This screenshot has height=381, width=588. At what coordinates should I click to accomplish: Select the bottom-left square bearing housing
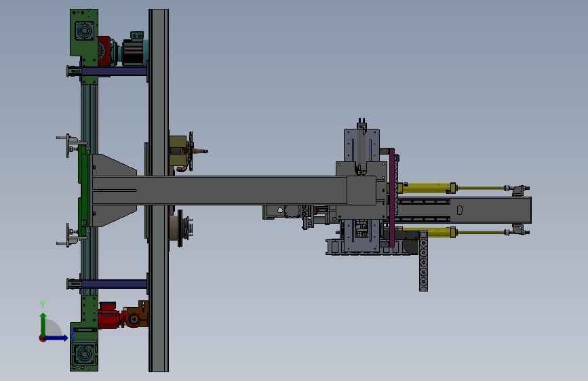85,354
